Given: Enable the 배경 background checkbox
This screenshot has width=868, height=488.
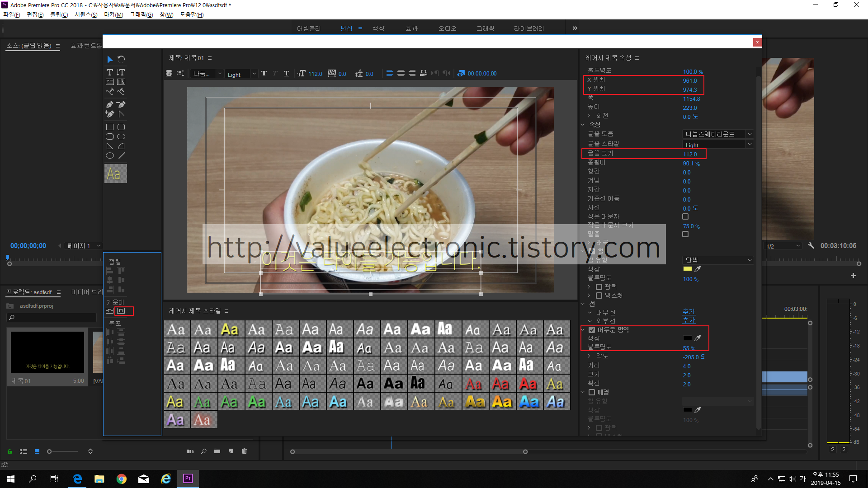Looking at the screenshot, I should coord(592,392).
